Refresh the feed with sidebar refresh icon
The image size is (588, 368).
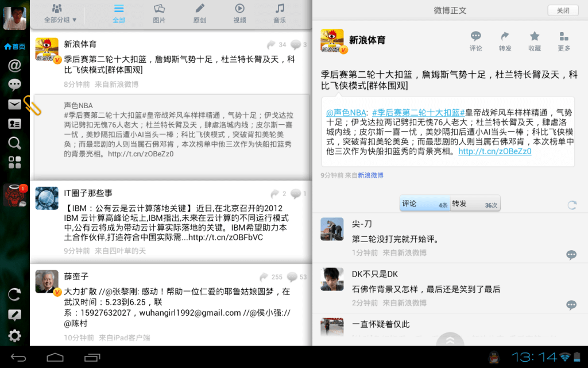(14, 294)
